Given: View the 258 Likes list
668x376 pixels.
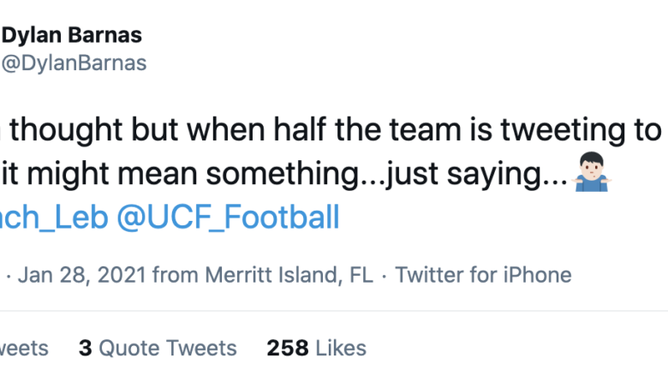Looking at the screenshot, I should pyautogui.click(x=317, y=348).
